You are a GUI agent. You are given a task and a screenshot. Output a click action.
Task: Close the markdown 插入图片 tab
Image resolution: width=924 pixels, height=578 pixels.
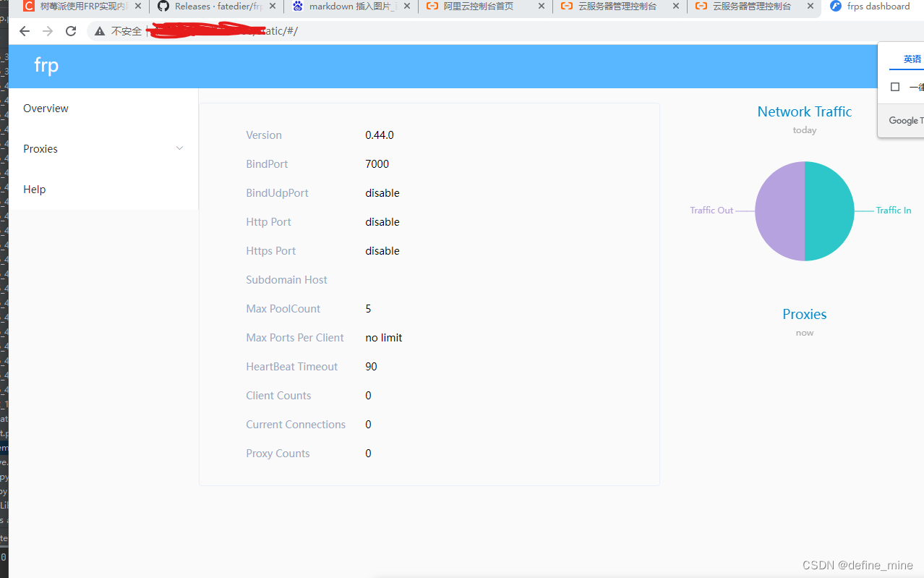tap(406, 7)
